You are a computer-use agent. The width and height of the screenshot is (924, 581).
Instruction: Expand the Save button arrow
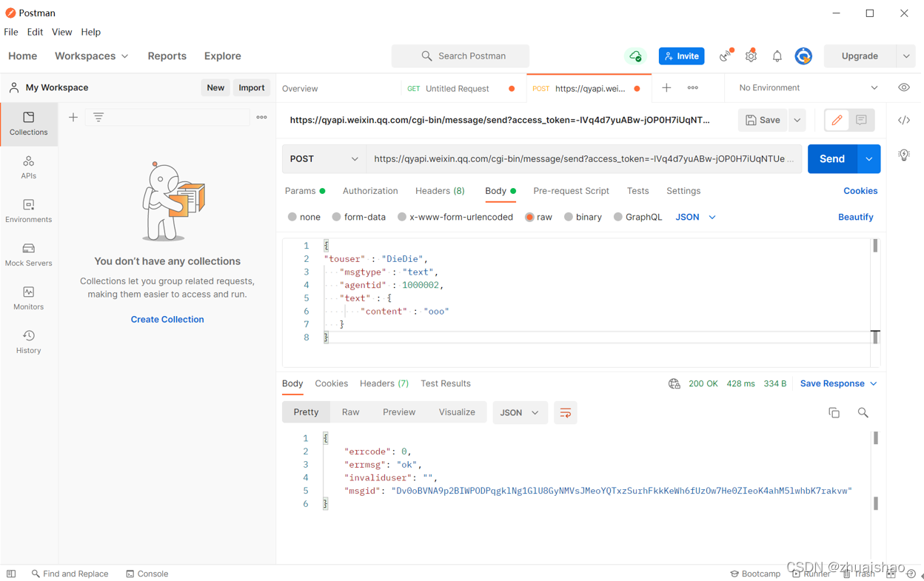coord(797,120)
